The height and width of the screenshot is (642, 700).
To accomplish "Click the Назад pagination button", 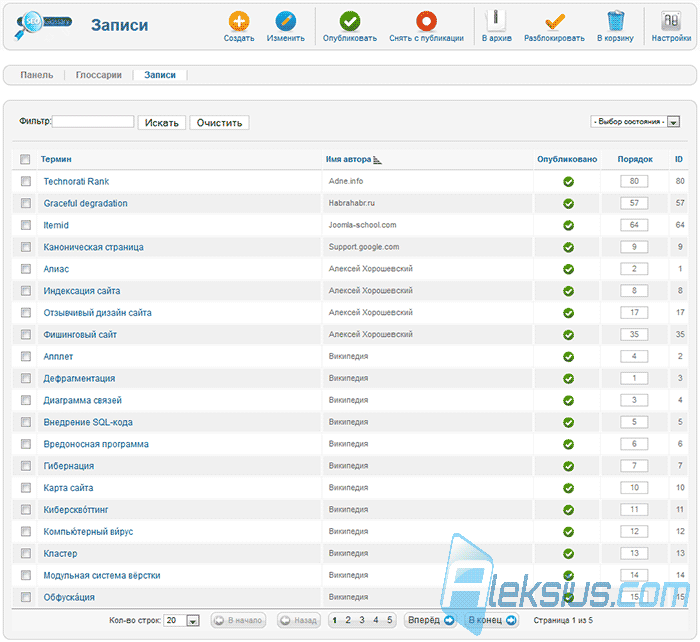I will click(299, 621).
